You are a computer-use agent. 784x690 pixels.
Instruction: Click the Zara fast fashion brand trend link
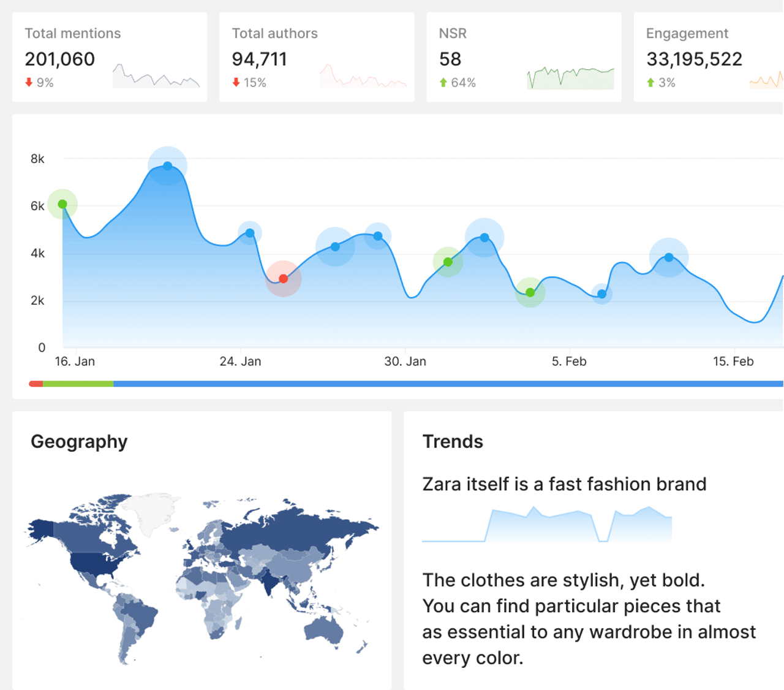pyautogui.click(x=564, y=484)
